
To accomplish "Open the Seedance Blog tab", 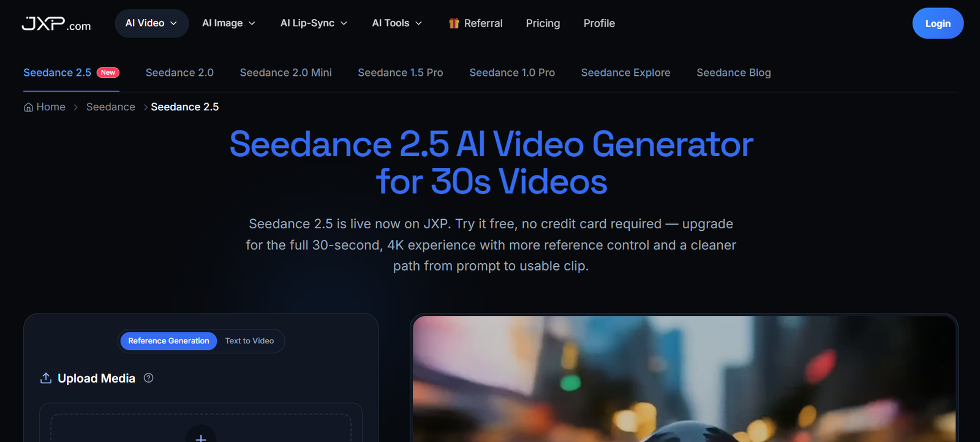I will coord(734,73).
